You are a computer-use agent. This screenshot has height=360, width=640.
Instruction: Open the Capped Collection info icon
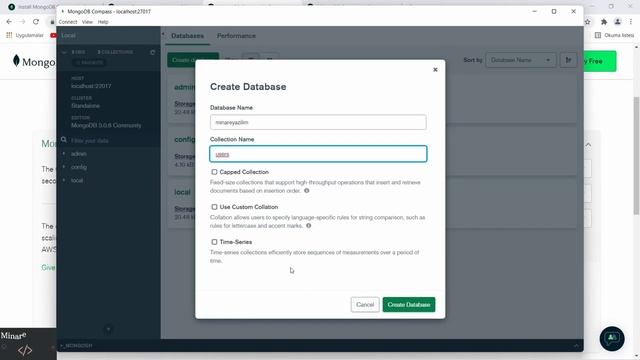coord(307,191)
